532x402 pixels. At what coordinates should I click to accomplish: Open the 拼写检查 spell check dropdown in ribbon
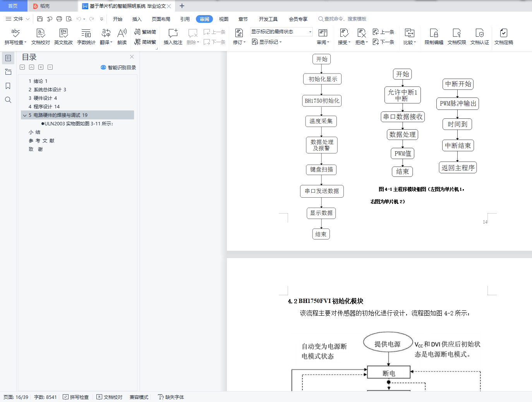(26, 42)
